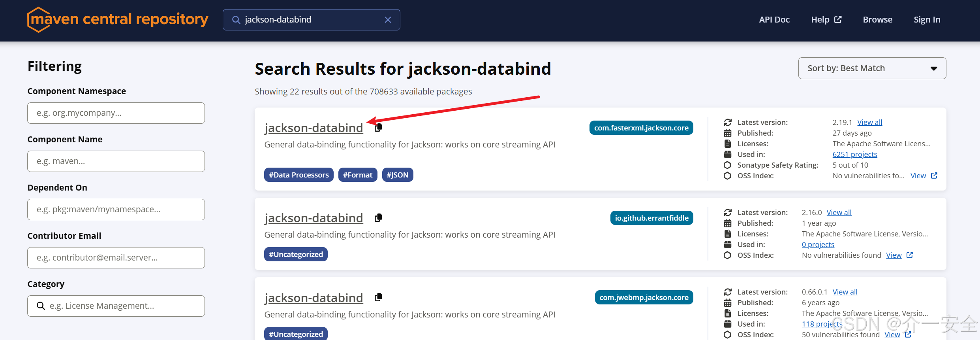Click the OSS Index hexagon icon for 2.19.1 package
This screenshot has width=980, height=340.
[x=728, y=176]
